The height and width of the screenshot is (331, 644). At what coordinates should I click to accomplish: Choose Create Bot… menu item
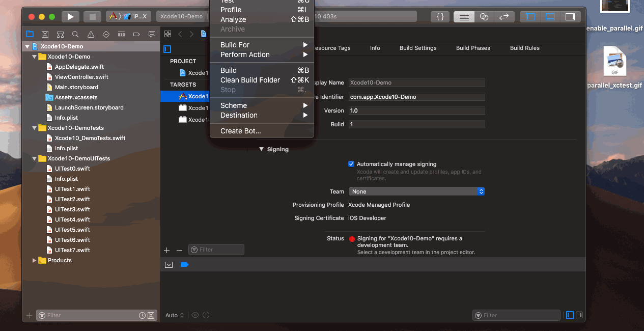pyautogui.click(x=262, y=131)
